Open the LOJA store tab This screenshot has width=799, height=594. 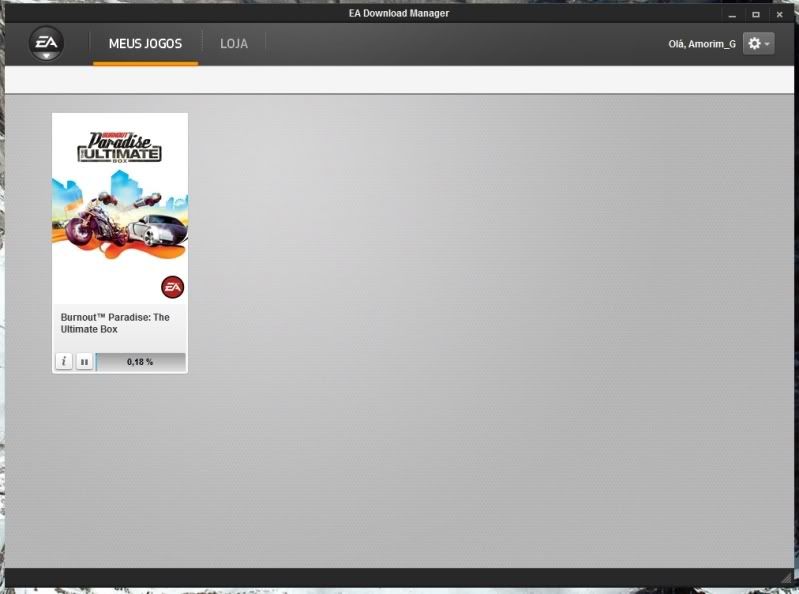[x=234, y=44]
